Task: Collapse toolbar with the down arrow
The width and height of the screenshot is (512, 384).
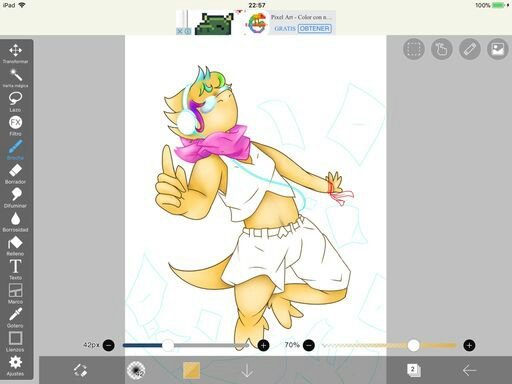Action: [x=247, y=370]
